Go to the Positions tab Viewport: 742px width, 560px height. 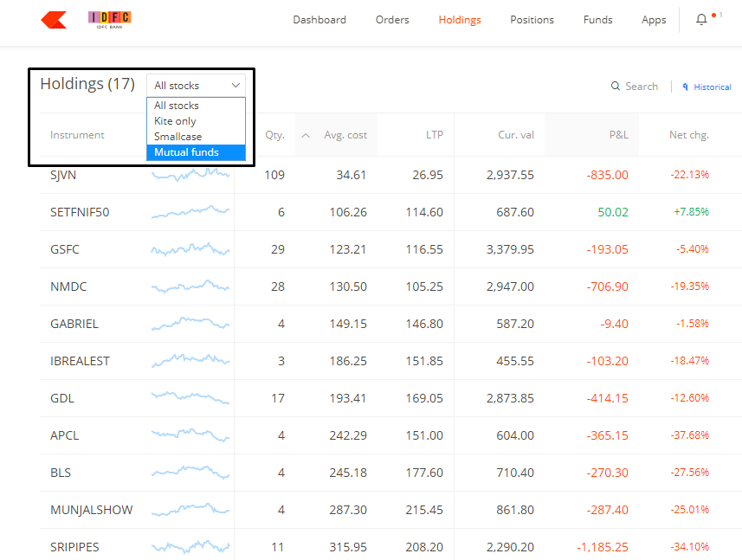532,20
